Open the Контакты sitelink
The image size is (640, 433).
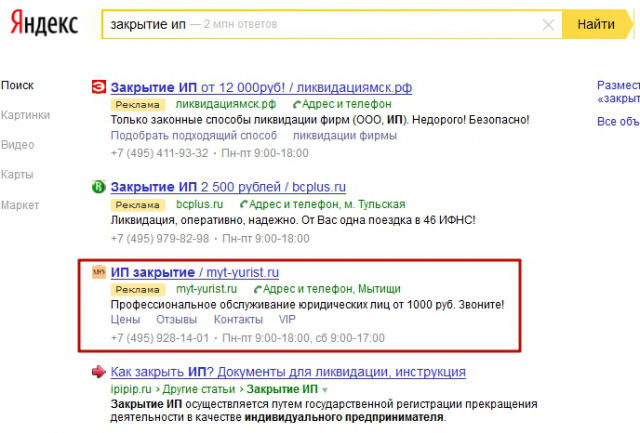[238, 320]
